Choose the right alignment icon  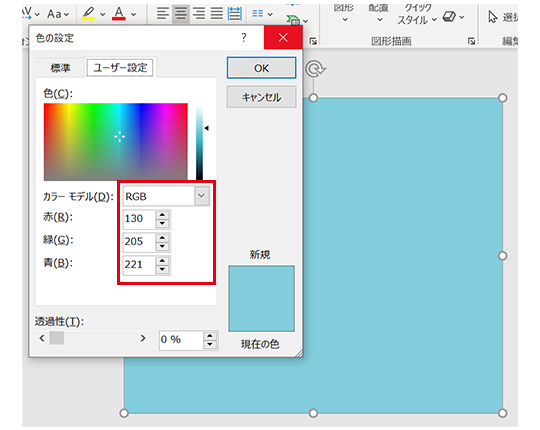point(199,14)
